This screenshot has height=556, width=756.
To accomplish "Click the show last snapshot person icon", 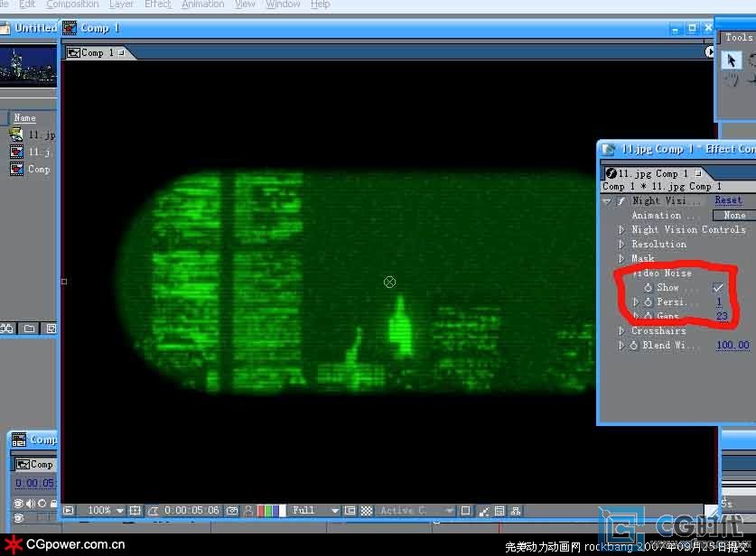I will (248, 510).
